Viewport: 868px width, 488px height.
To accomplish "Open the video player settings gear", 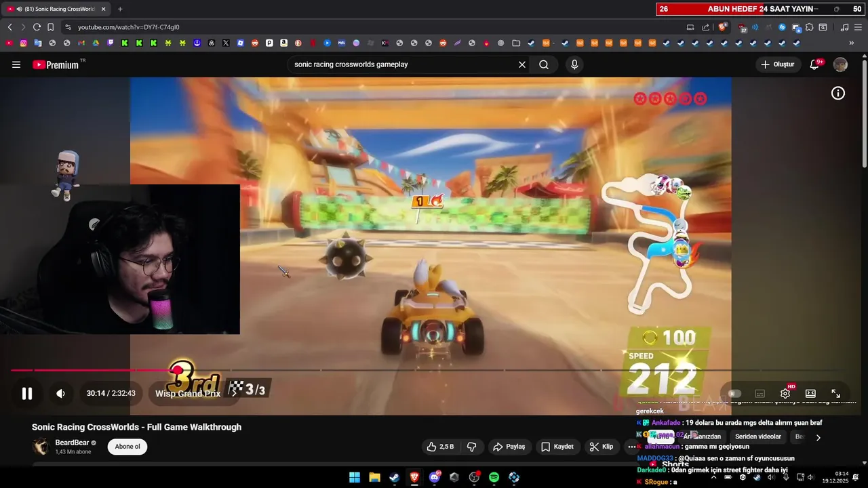I will pos(785,394).
